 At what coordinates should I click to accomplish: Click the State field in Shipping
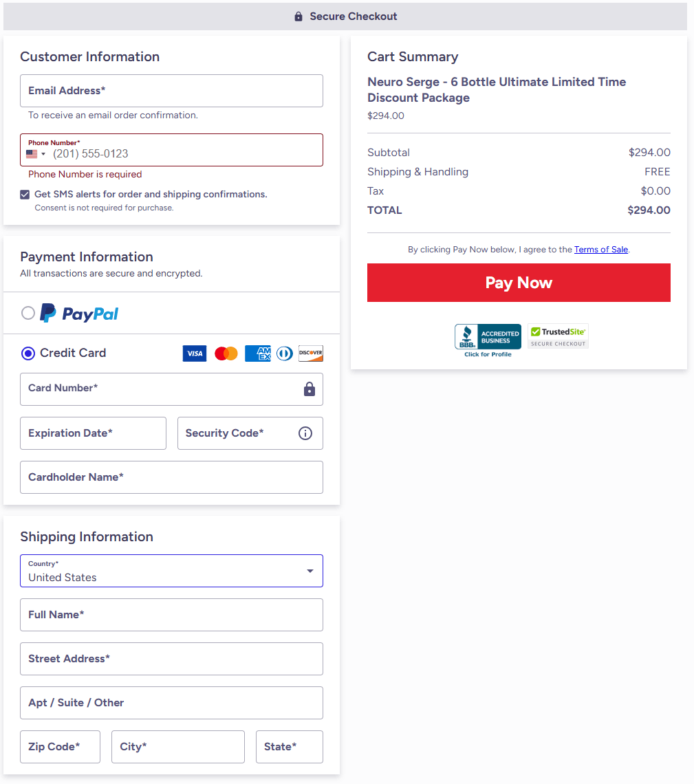289,747
